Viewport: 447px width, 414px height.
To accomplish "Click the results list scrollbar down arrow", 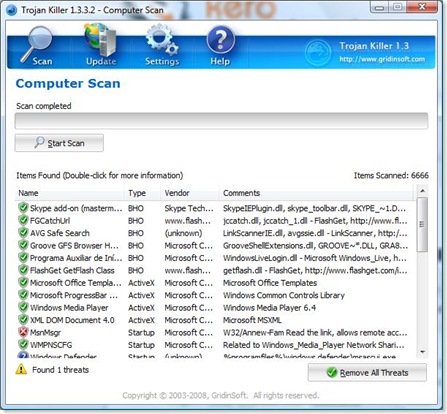I will click(x=422, y=352).
